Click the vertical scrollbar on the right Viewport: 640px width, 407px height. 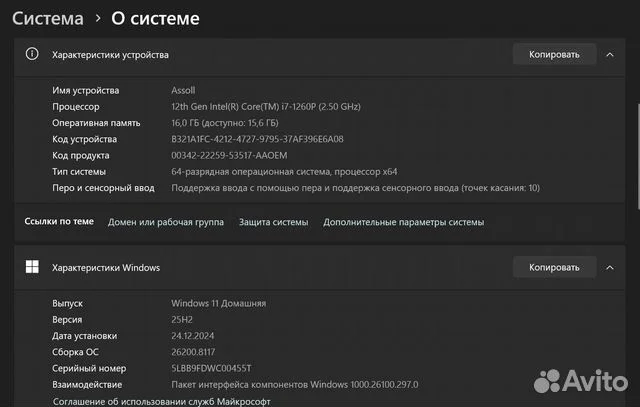pos(637,157)
